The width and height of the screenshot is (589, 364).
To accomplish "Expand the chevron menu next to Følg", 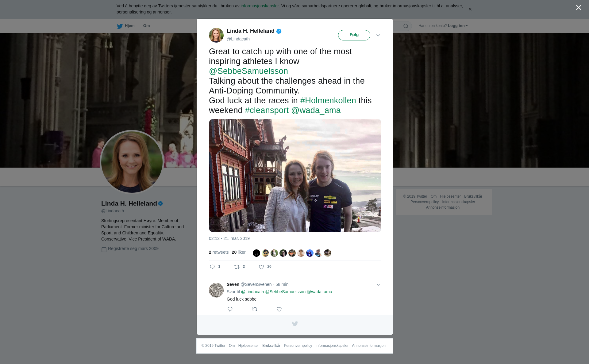I will click(x=378, y=35).
